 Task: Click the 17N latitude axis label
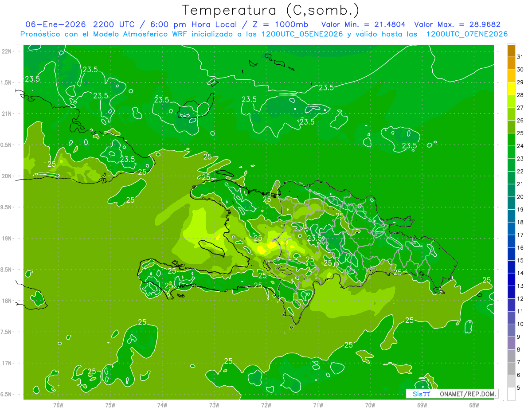tap(8, 363)
